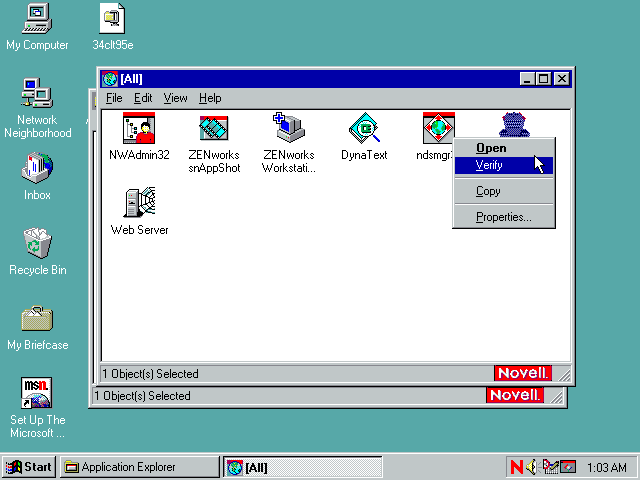Click the front window resize grip
This screenshot has width=640, height=480.
pos(564,375)
